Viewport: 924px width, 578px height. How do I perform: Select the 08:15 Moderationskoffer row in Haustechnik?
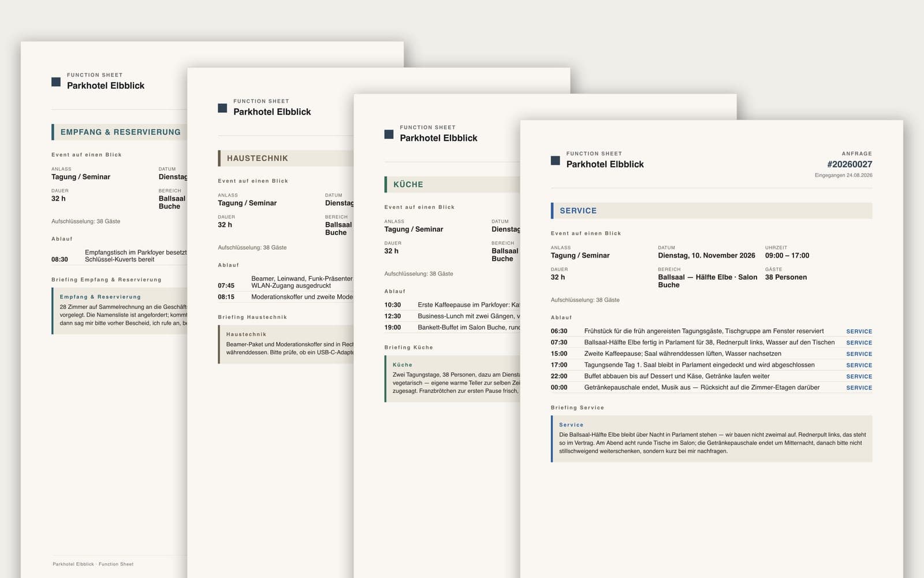[286, 297]
